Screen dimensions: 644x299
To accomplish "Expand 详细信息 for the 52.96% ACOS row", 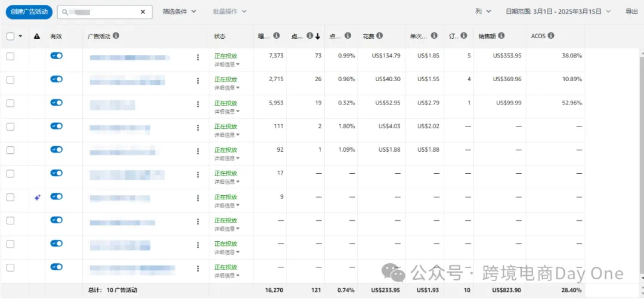I will (227, 111).
